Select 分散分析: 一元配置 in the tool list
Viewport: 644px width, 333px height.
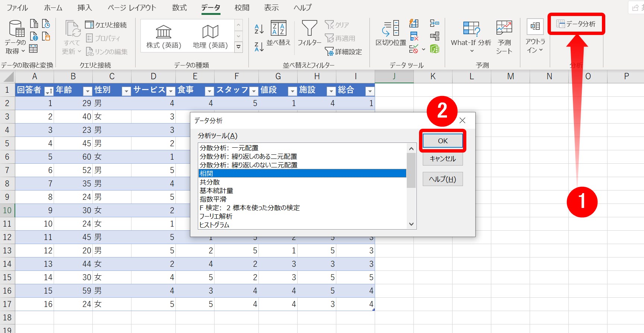(302, 148)
